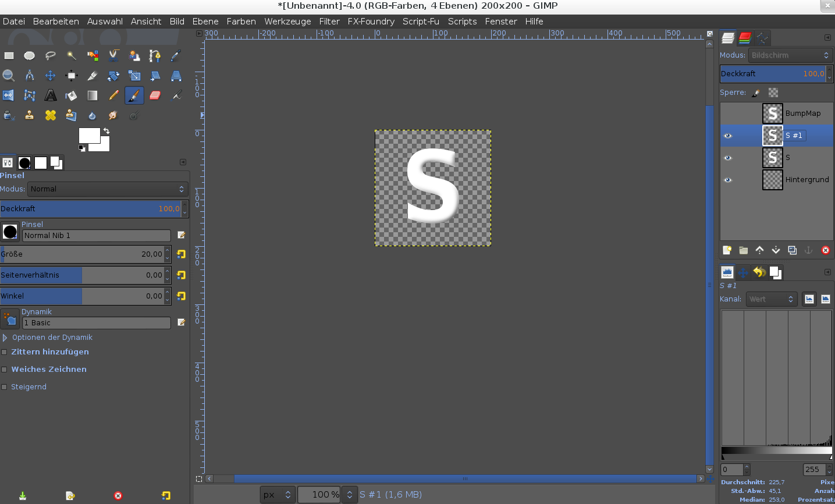The width and height of the screenshot is (835, 504).
Task: Select the BumpMap layer
Action: pyautogui.click(x=802, y=113)
